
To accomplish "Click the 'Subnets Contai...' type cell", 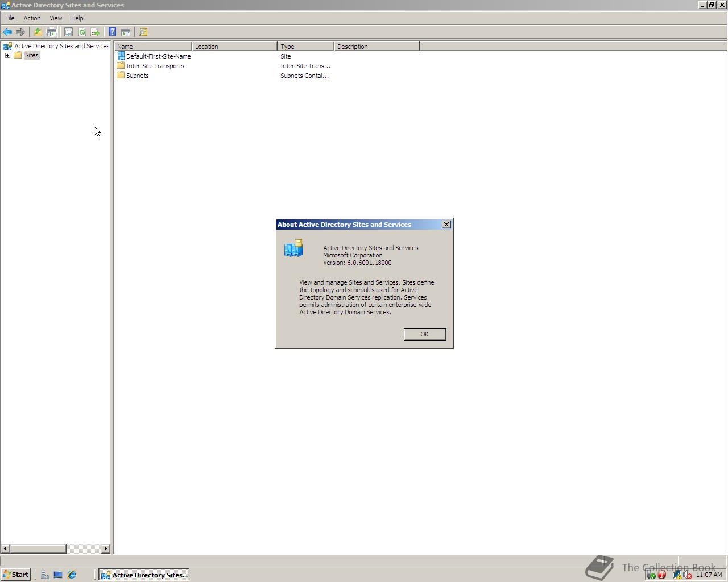I will [x=304, y=76].
